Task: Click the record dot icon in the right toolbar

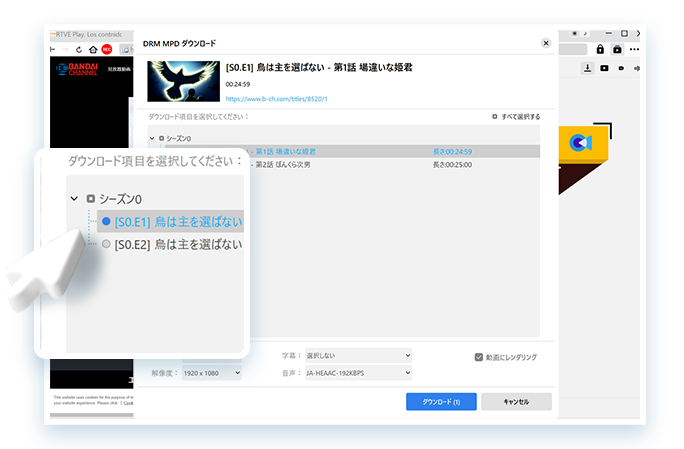Action: point(621,68)
